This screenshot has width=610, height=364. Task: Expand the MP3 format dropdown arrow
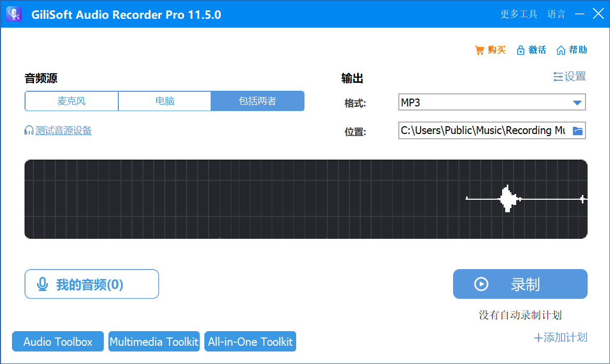(577, 102)
